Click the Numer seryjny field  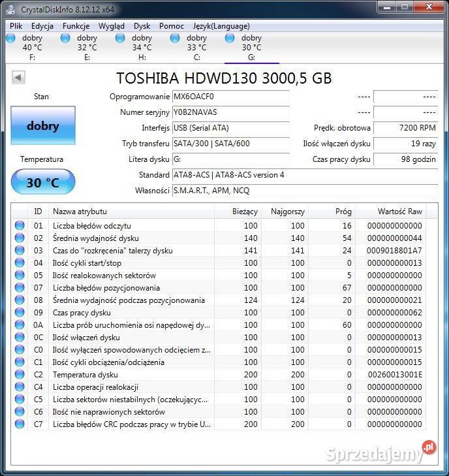[230, 112]
